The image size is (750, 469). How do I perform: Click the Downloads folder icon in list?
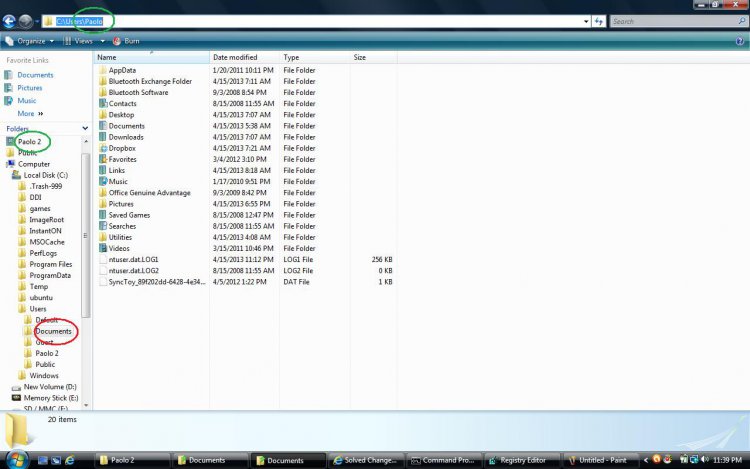[102, 137]
